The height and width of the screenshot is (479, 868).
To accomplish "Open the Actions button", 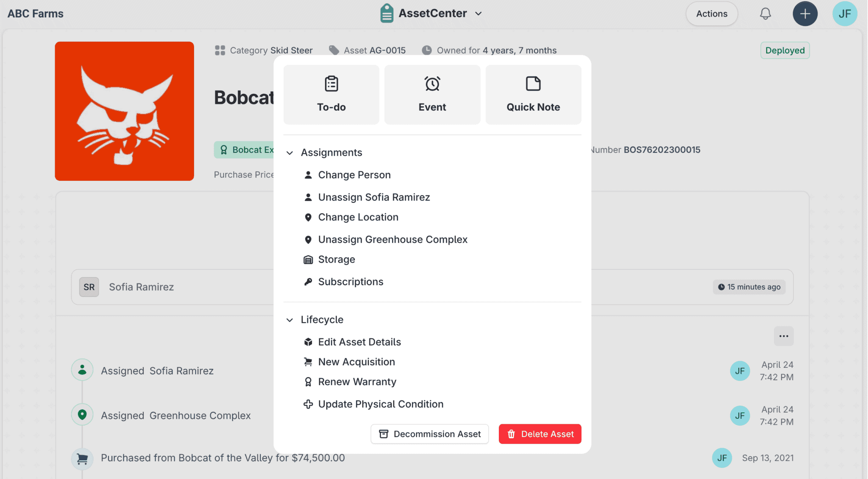I will (x=711, y=14).
